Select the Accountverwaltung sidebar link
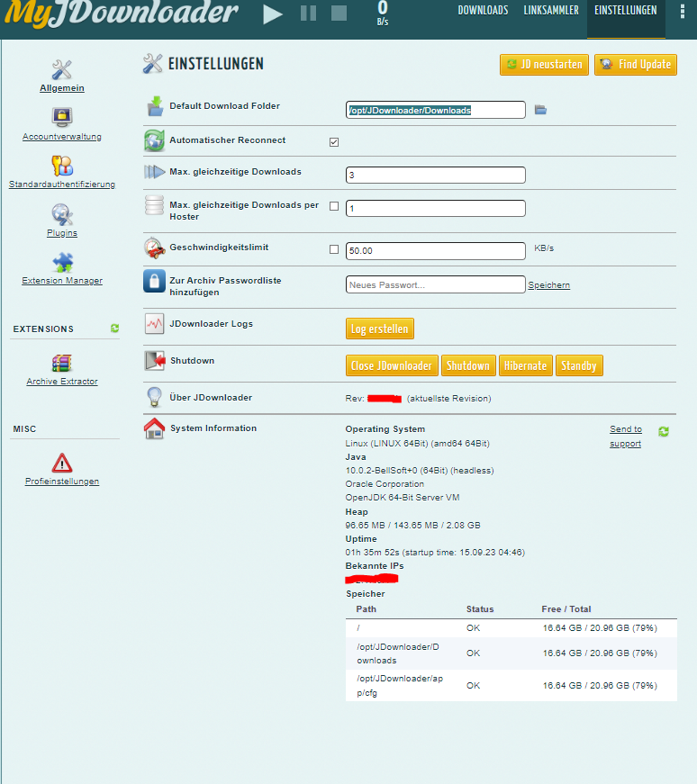 coord(62,137)
